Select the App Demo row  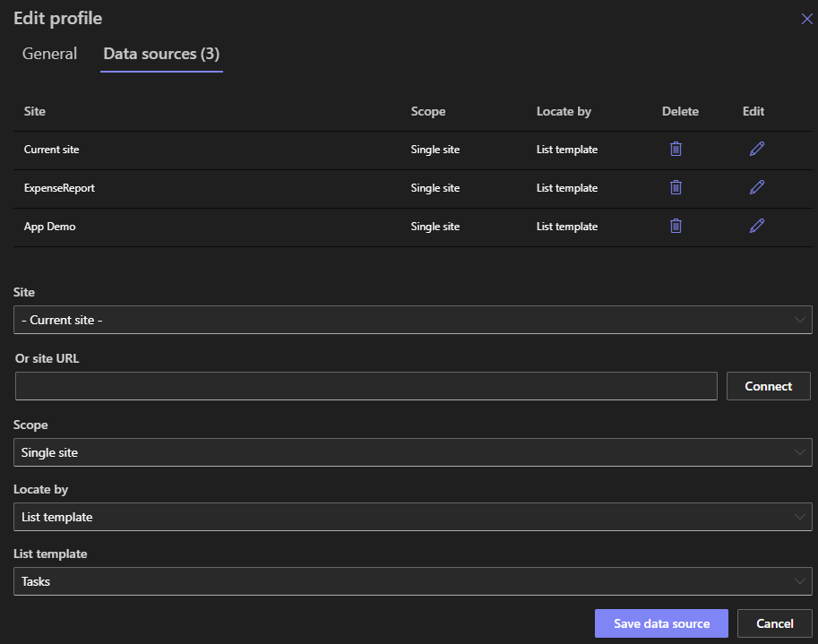coord(269,227)
